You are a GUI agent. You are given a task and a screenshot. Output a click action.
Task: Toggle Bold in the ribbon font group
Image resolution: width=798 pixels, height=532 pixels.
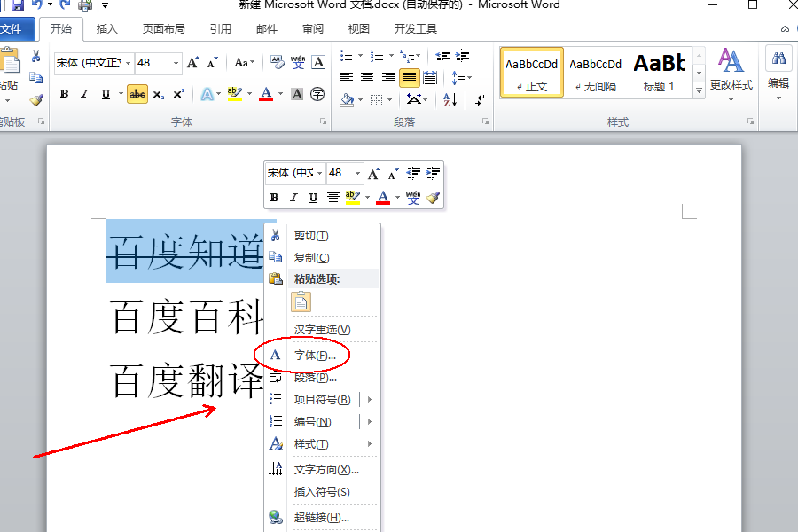click(x=64, y=94)
